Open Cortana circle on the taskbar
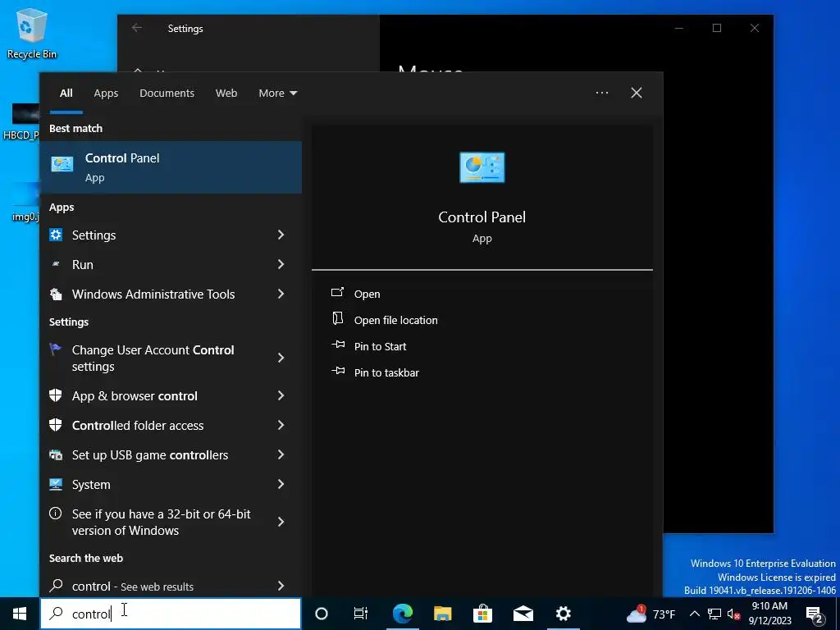Screen dimensions: 840x630 pyautogui.click(x=321, y=614)
